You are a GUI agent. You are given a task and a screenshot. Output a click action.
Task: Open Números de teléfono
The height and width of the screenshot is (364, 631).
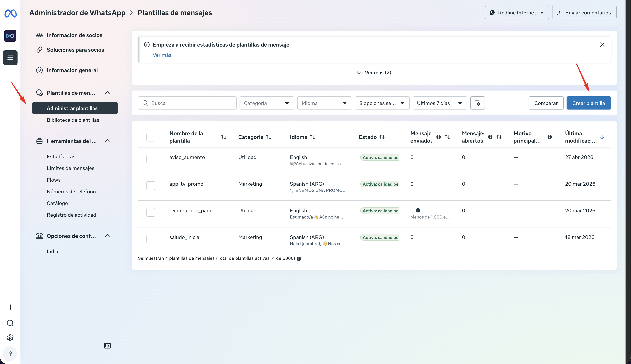[71, 191]
